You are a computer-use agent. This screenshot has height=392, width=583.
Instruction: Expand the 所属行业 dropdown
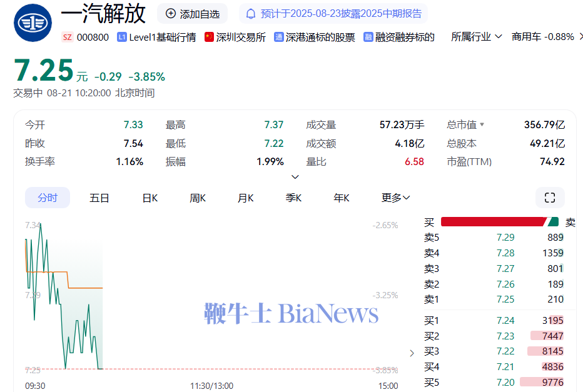tap(477, 37)
